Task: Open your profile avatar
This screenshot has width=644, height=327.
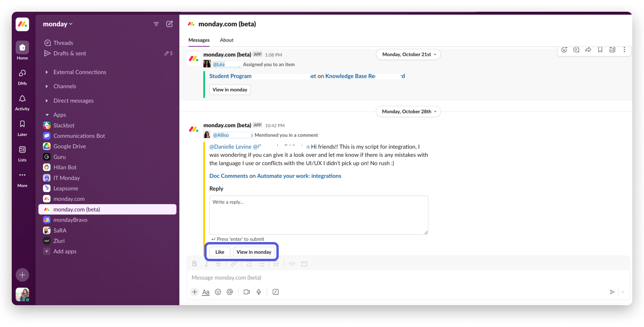Action: 22,294
